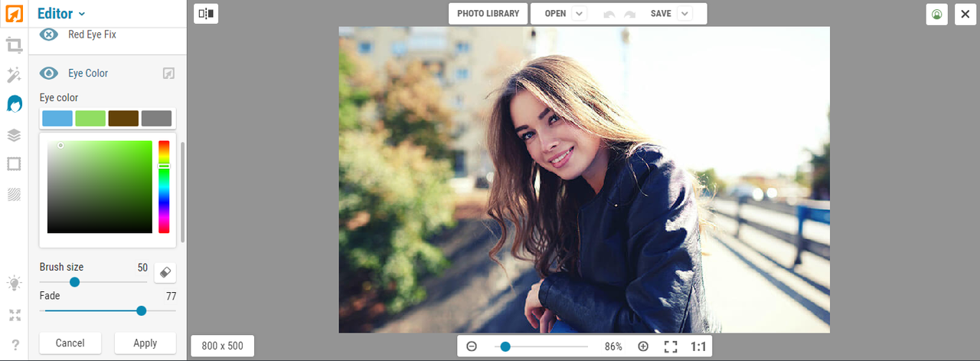The image size is (980, 361).
Task: Zoom in with the plus icon
Action: pos(643,346)
